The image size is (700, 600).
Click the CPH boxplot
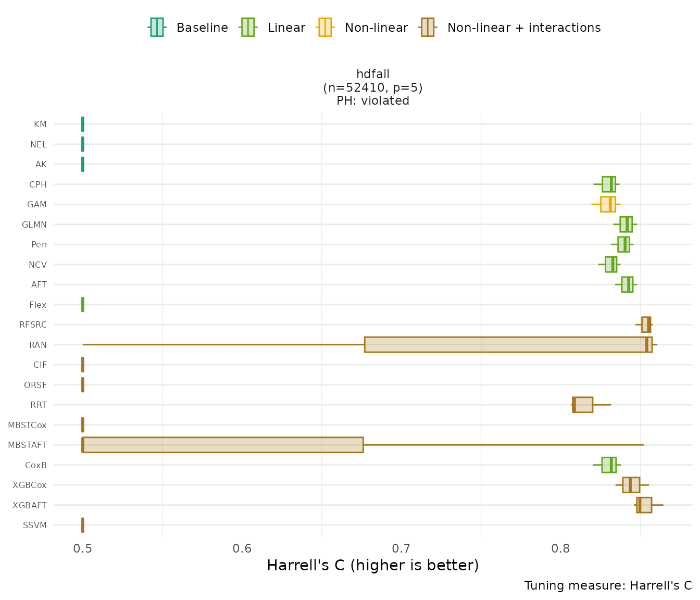pos(608,184)
